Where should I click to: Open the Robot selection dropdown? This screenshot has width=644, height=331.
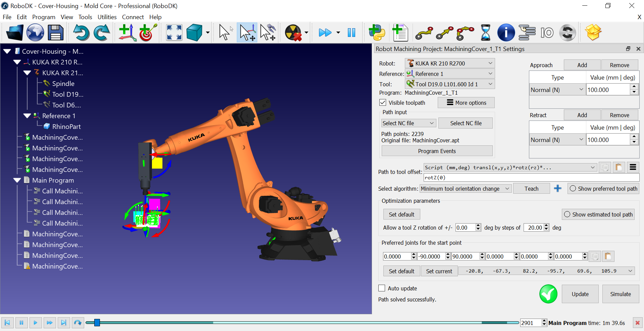490,63
